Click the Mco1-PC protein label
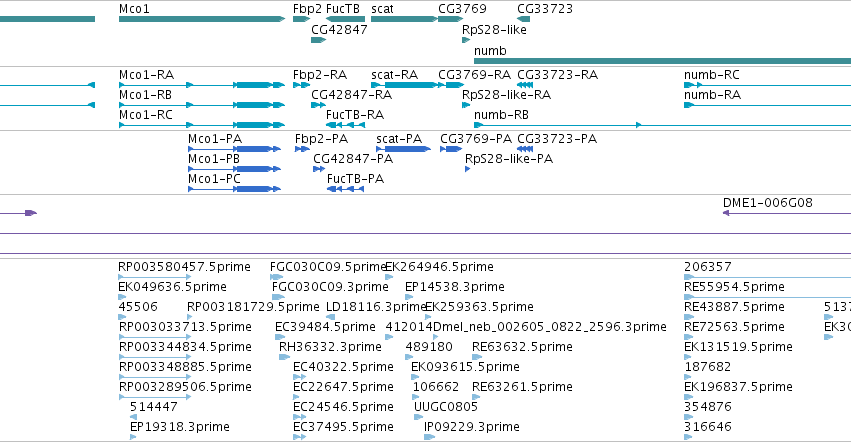851x442 pixels. coord(214,179)
